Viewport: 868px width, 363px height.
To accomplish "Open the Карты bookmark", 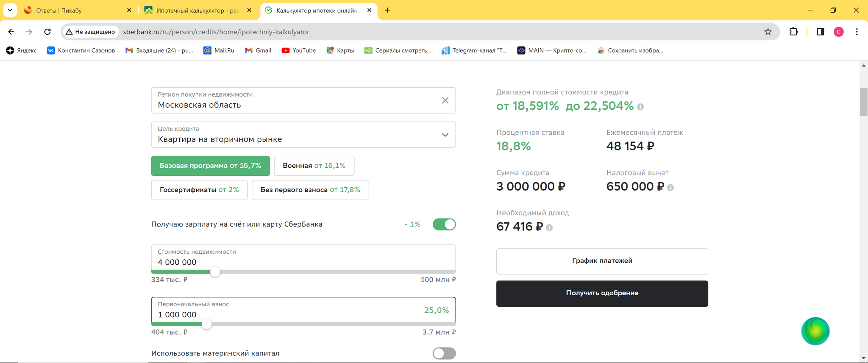I will tap(340, 50).
